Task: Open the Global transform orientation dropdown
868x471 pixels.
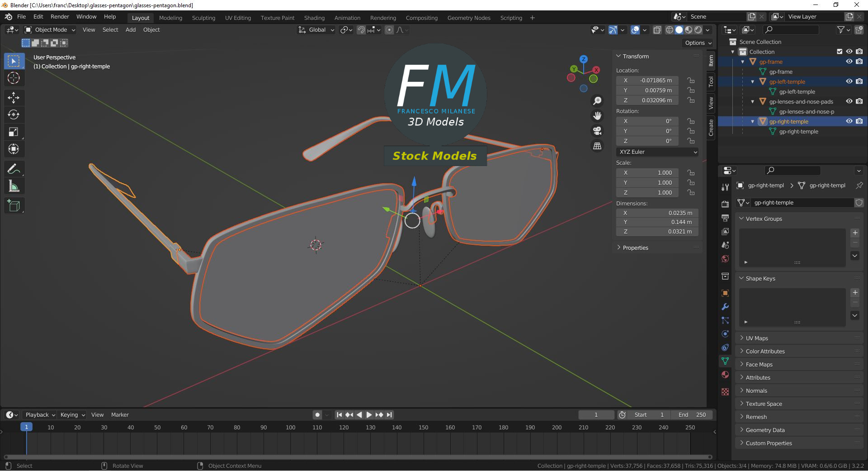Action: pyautogui.click(x=316, y=30)
